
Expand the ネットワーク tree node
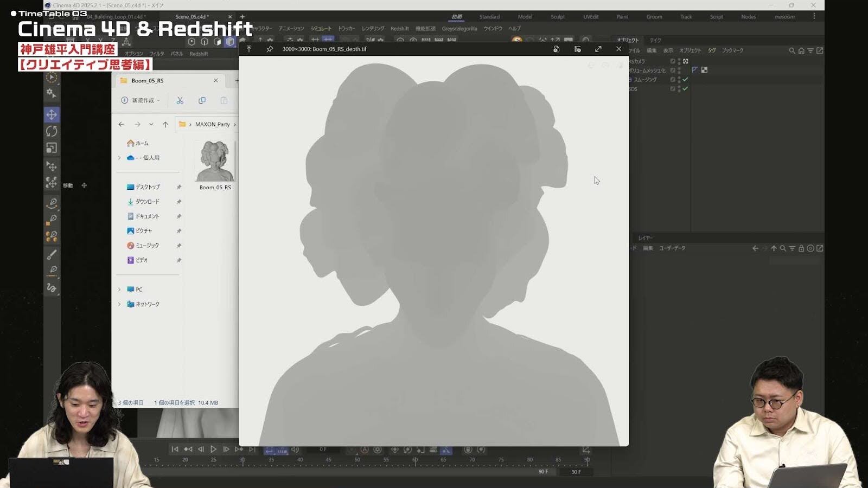(x=119, y=304)
